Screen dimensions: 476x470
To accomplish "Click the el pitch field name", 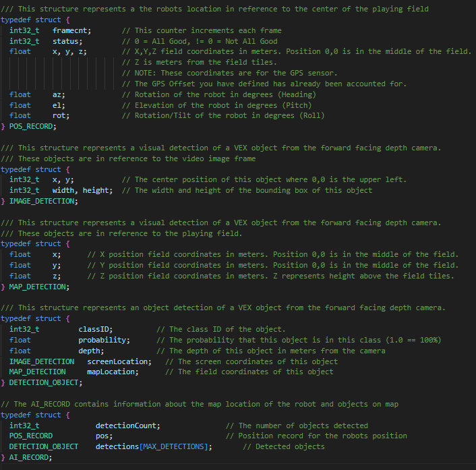I will [57, 105].
